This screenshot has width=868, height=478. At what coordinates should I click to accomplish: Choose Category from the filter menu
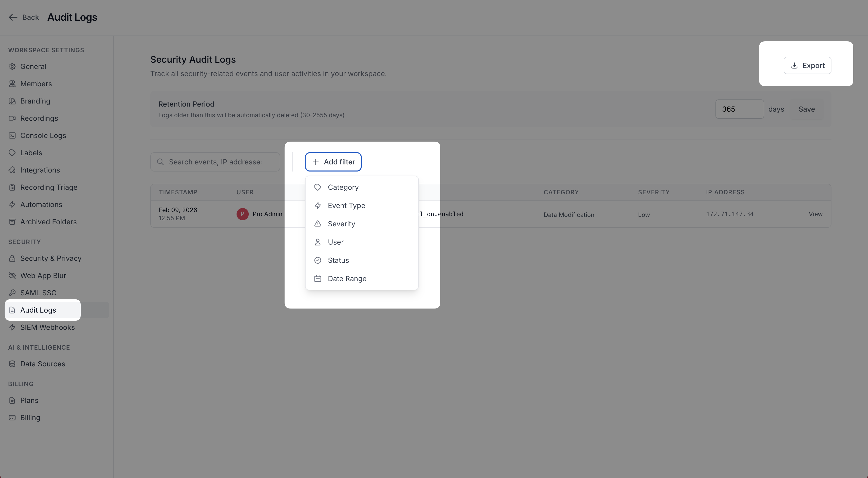(343, 187)
